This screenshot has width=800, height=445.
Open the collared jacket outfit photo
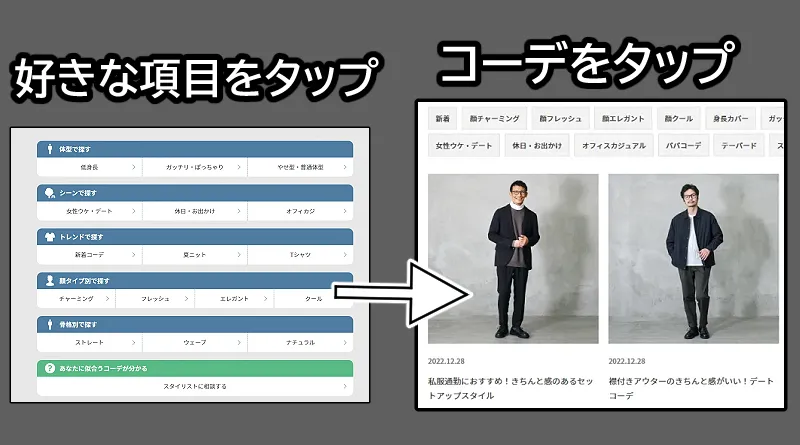click(693, 259)
